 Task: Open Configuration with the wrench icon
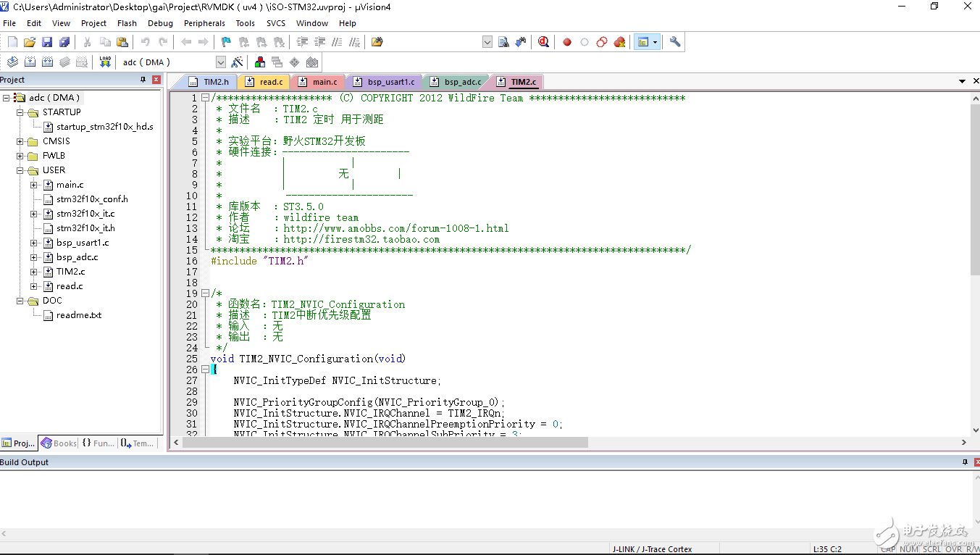[x=675, y=42]
